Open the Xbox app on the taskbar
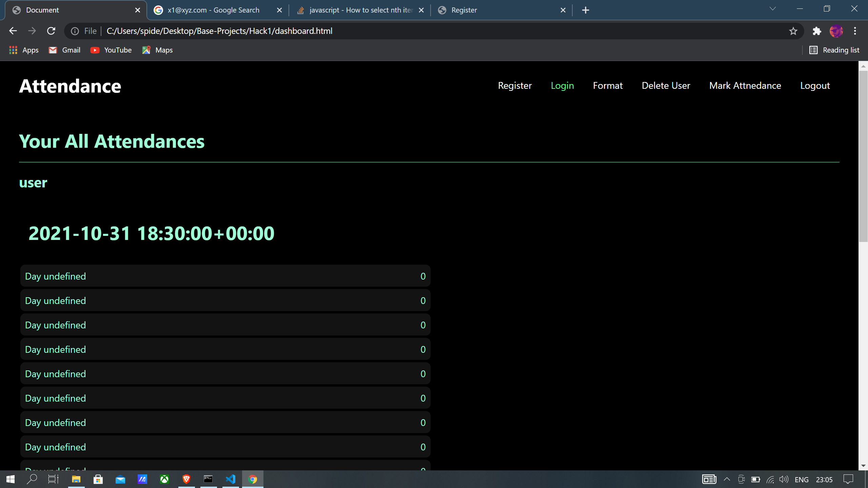The image size is (868, 488). (164, 479)
